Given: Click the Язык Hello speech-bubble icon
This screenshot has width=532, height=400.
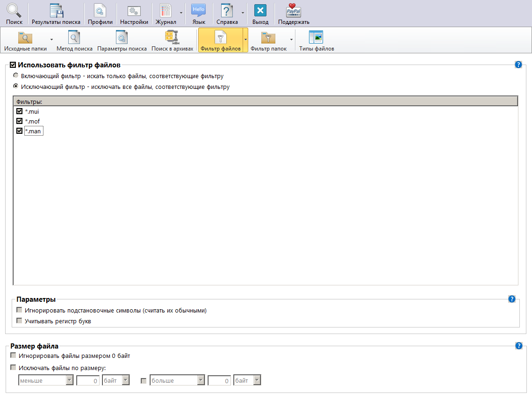Looking at the screenshot, I should [199, 11].
